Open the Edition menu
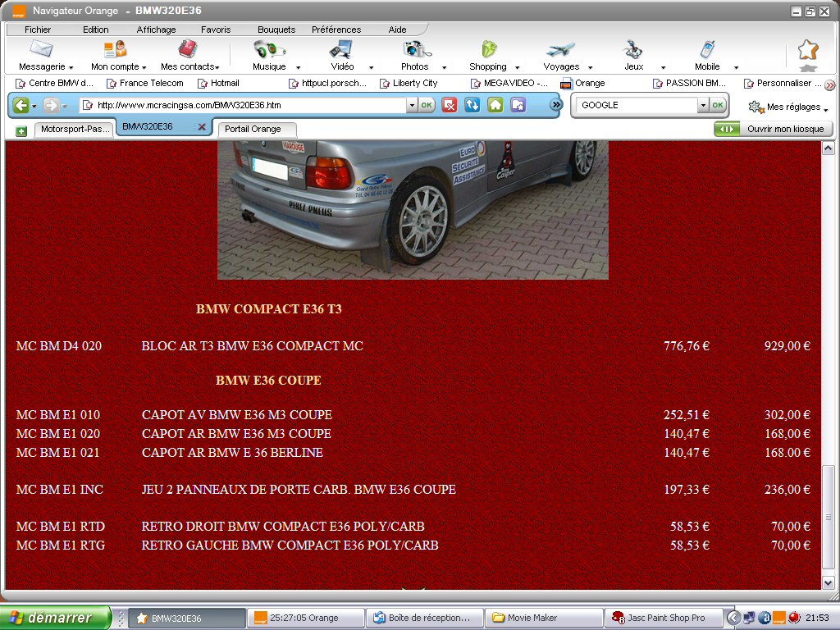 (95, 30)
